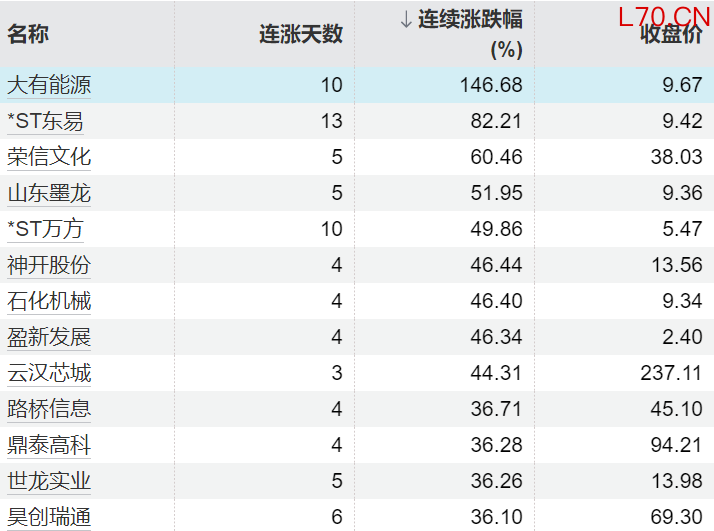Open the 神开股份 stock link
Image resolution: width=714 pixels, height=531 pixels.
point(49,265)
